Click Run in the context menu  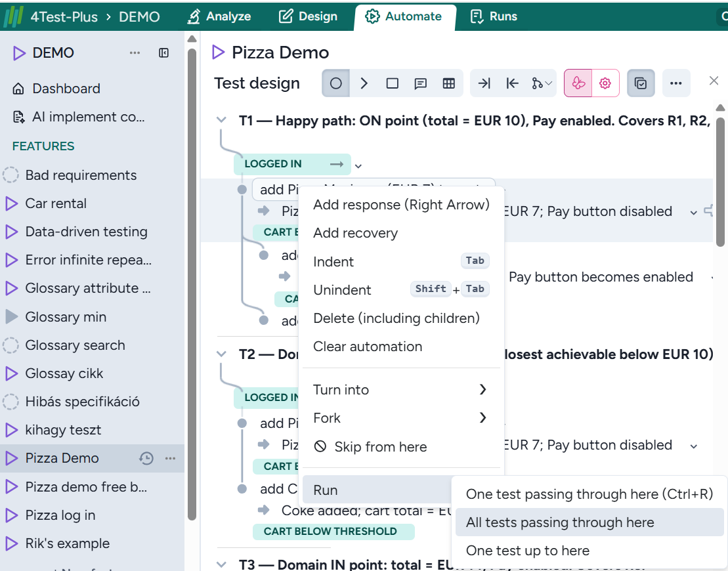coord(377,490)
